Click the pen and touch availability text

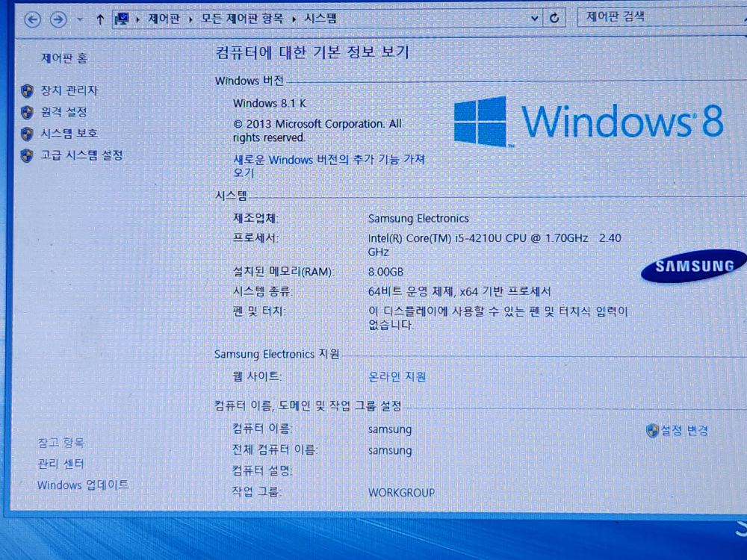pyautogui.click(x=498, y=318)
